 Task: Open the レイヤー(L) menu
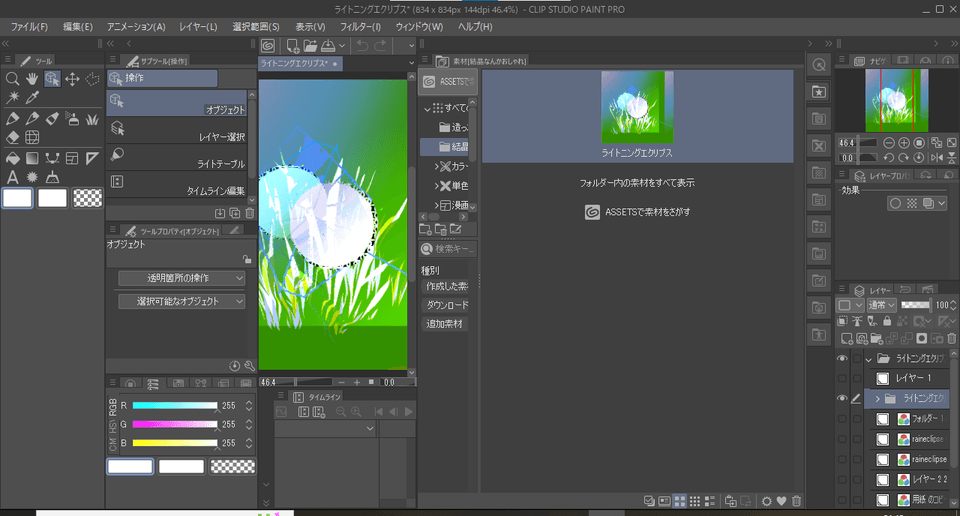(x=198, y=27)
